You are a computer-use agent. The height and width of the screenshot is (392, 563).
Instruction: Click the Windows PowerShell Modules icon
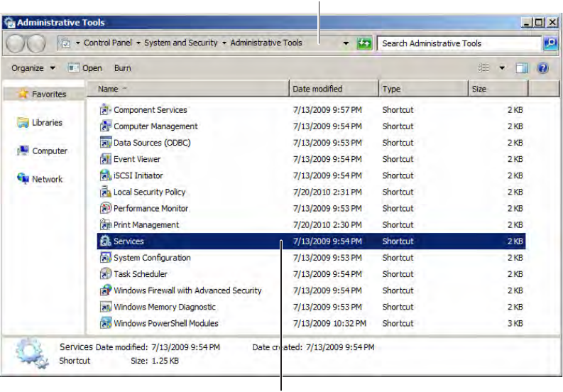pos(106,323)
